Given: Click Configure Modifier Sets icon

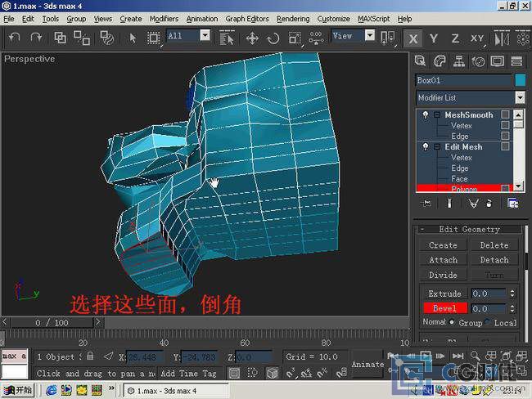Looking at the screenshot, I should [512, 203].
